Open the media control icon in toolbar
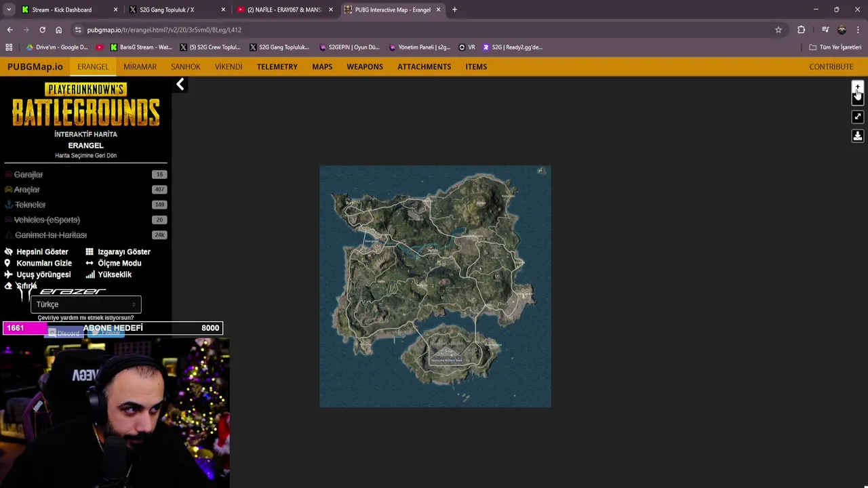Screen dimensions: 868x488 click(825, 30)
